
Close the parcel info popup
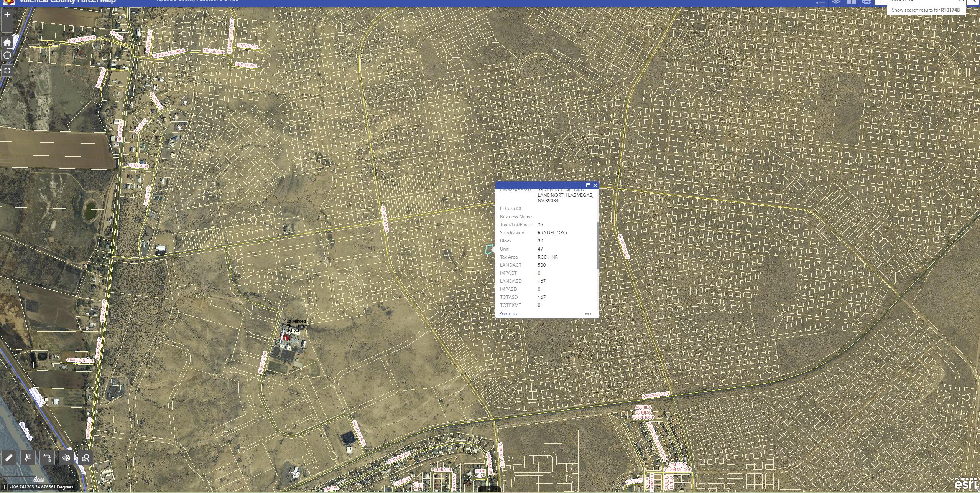pyautogui.click(x=595, y=185)
